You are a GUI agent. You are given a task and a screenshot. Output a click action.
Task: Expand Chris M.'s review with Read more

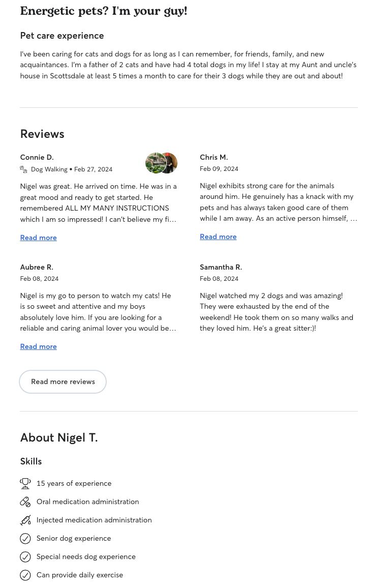(x=218, y=237)
